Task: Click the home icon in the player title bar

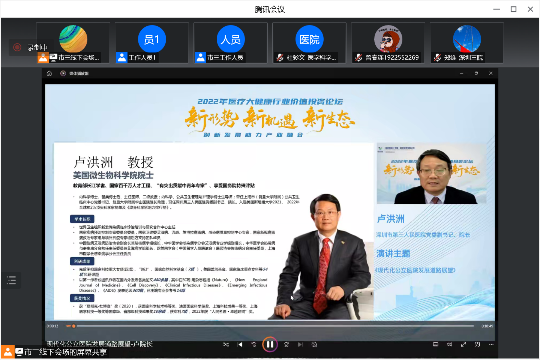Action: 49,73
